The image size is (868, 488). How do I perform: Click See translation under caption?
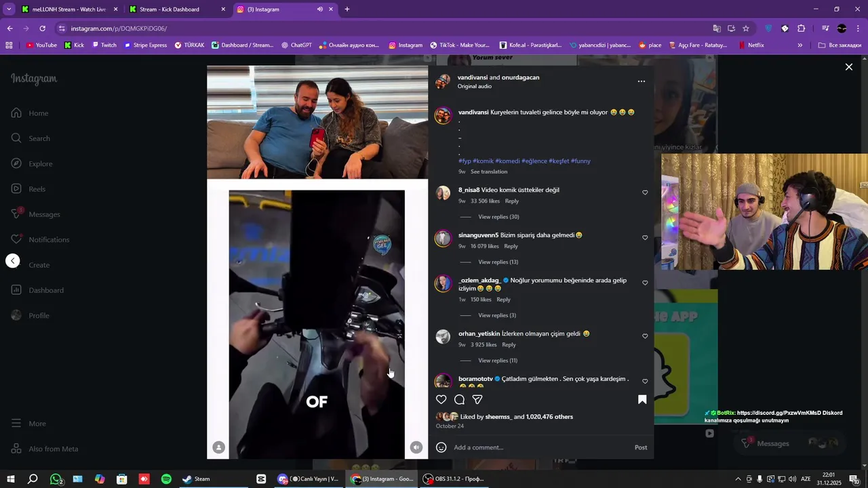pos(489,172)
